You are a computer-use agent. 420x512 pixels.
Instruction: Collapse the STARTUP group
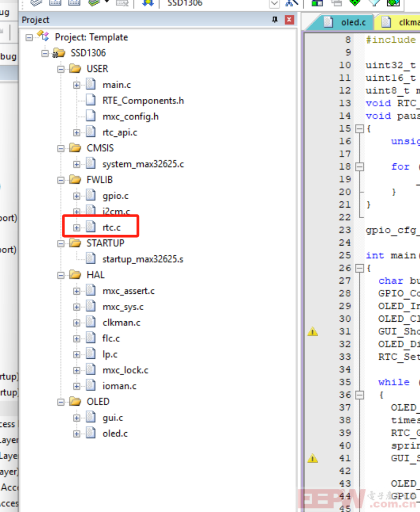(61, 244)
